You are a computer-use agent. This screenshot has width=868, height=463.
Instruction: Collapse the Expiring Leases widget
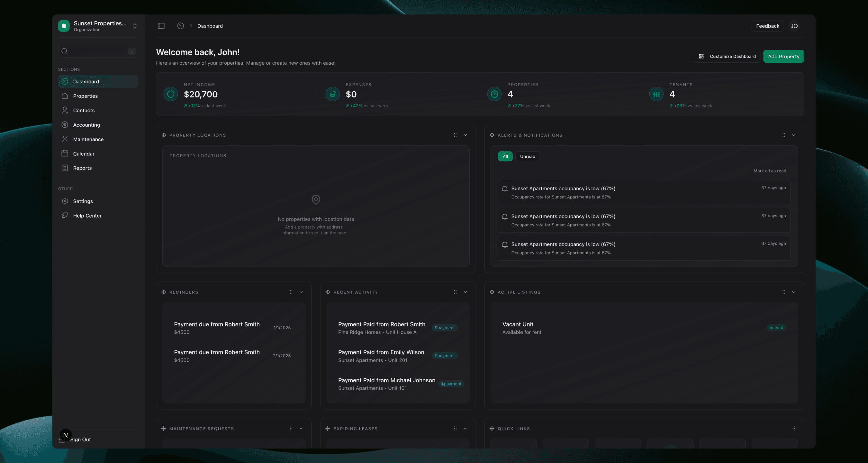coord(465,429)
